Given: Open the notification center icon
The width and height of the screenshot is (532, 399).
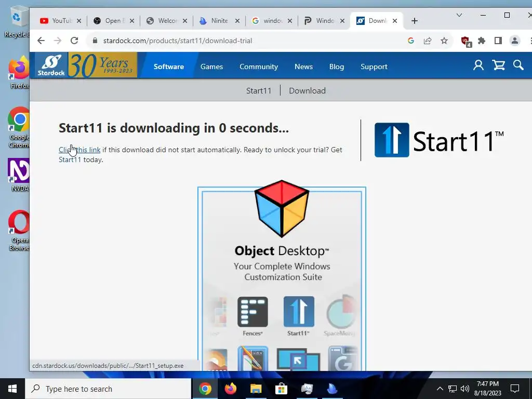Looking at the screenshot, I should [515, 389].
